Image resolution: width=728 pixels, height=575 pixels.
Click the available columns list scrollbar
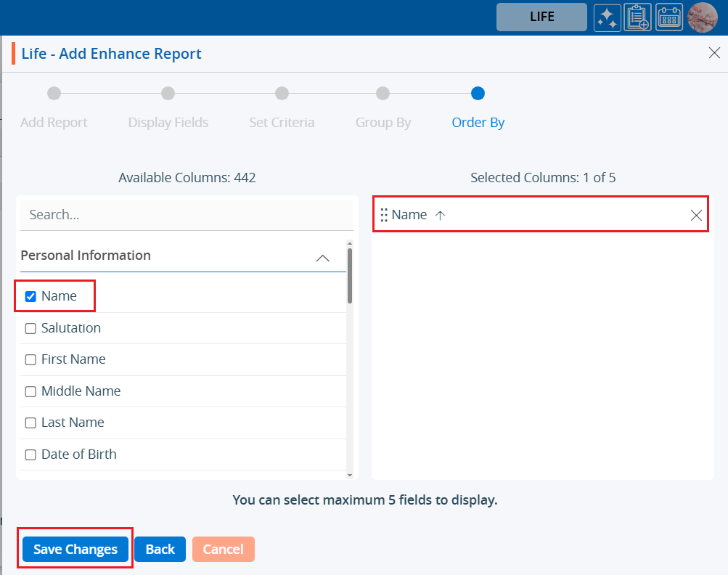pyautogui.click(x=350, y=276)
